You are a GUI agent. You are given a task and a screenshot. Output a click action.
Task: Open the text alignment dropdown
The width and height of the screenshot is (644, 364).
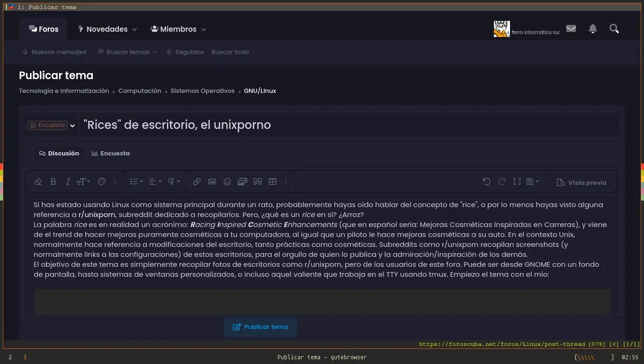[155, 182]
